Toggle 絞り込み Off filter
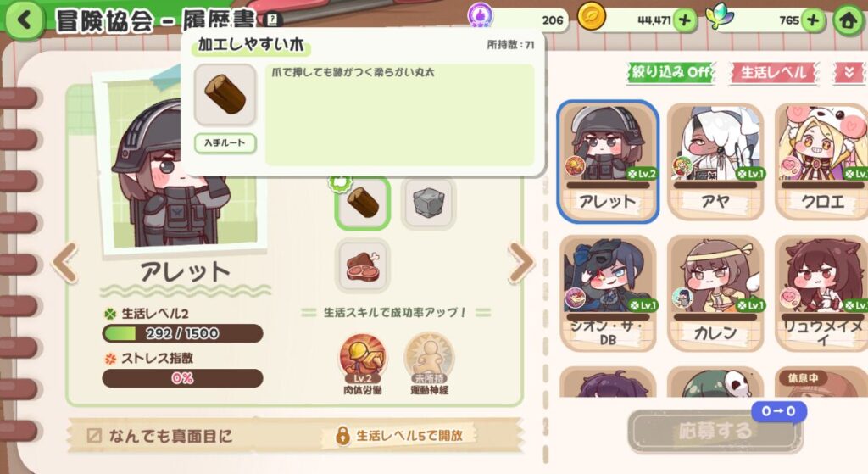This screenshot has height=474, width=868. [671, 73]
